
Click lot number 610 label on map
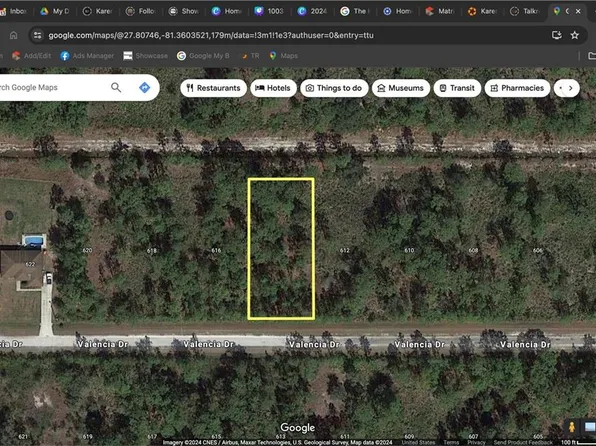pyautogui.click(x=409, y=250)
